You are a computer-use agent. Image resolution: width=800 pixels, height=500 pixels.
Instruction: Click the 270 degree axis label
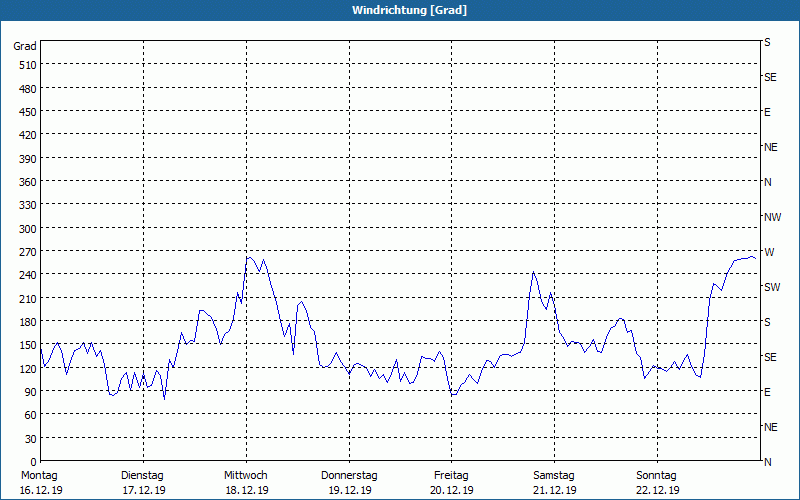[x=26, y=251]
